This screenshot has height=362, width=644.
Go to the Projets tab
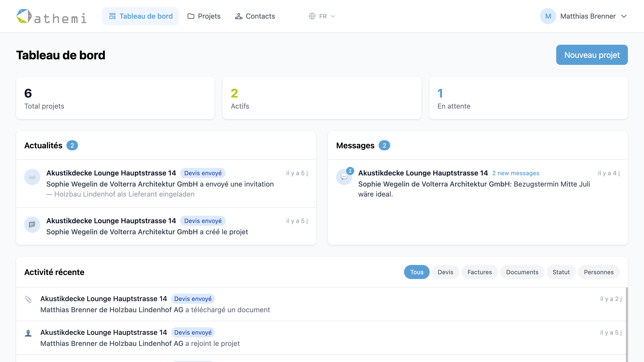(204, 16)
